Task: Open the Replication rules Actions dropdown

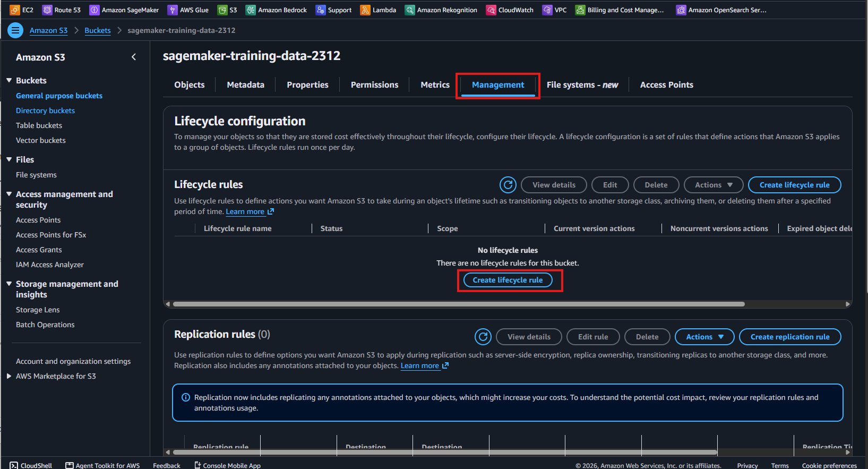Action: (x=704, y=337)
